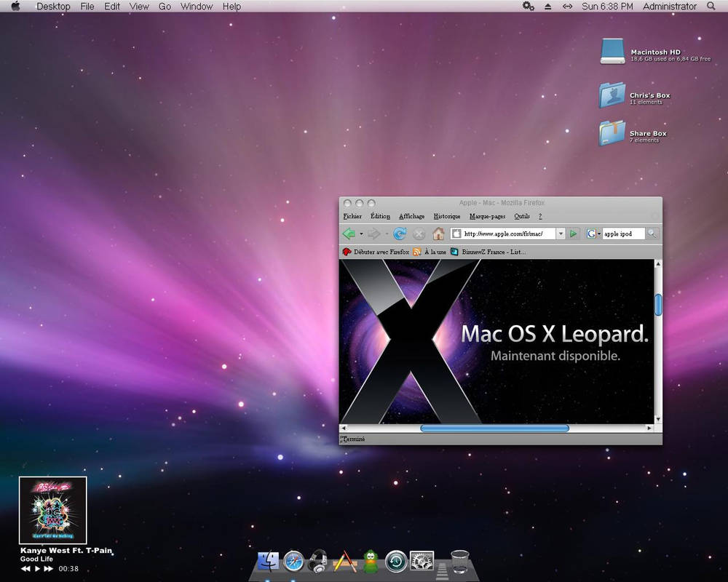Screen dimensions: 728x582
Task: Expand the forward button history dropdown arrow
Action: (x=387, y=234)
